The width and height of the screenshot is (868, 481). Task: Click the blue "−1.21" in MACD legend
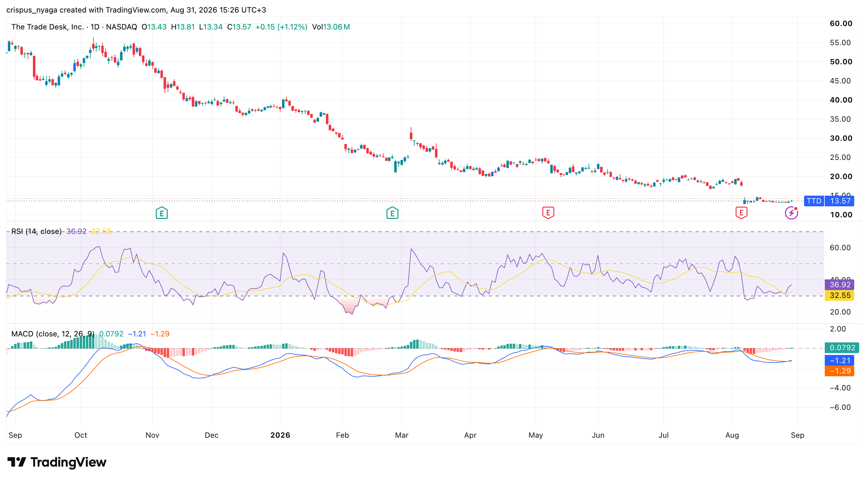click(137, 334)
